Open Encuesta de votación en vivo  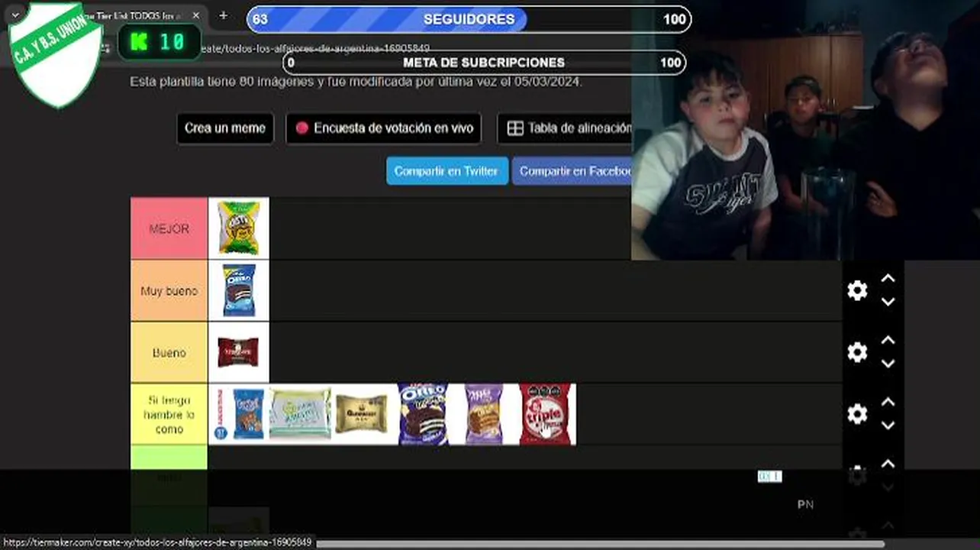tap(384, 128)
